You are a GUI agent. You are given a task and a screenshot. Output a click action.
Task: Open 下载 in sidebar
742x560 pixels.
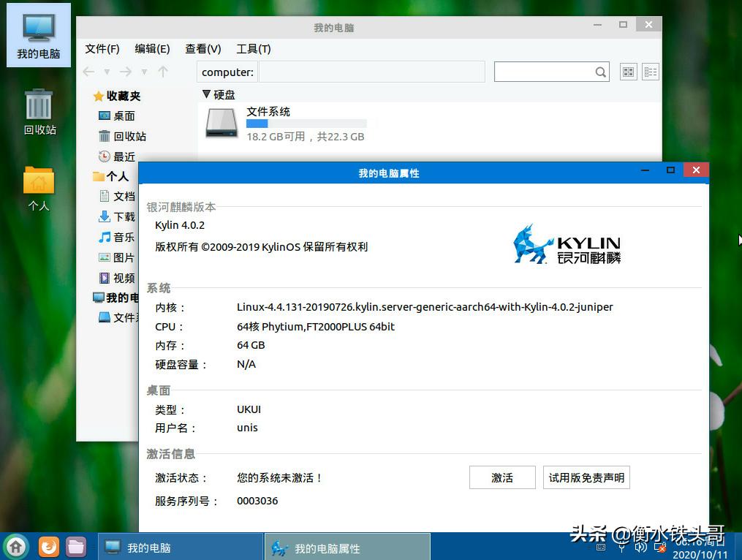pyautogui.click(x=117, y=217)
